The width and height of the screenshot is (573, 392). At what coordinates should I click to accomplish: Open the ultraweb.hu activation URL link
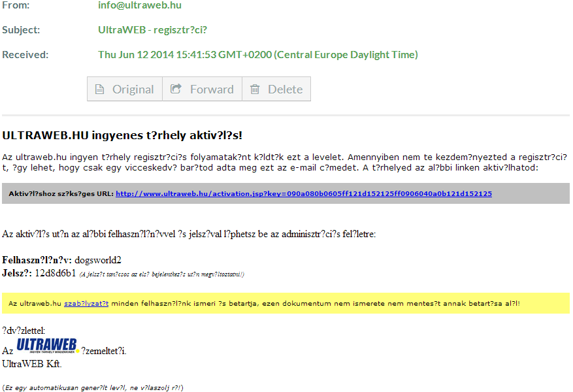coord(304,193)
